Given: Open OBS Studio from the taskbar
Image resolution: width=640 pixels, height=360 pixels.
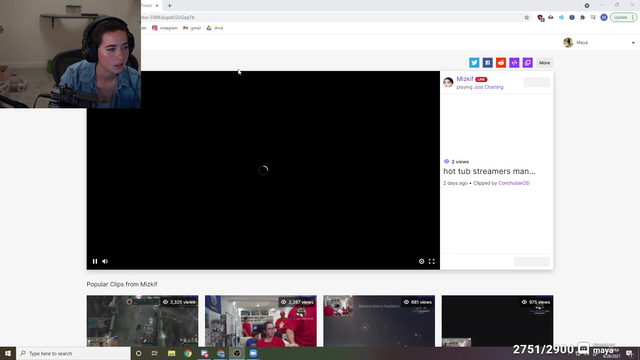Looking at the screenshot, I should point(237,353).
